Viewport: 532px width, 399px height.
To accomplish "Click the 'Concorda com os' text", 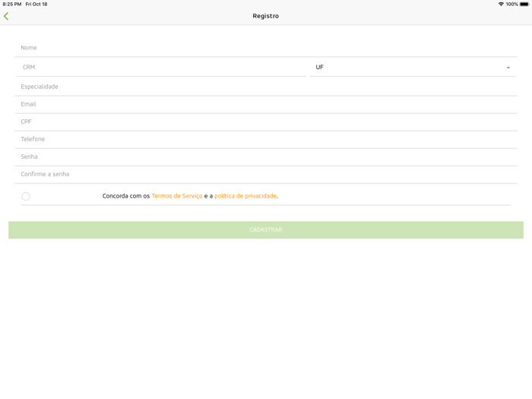I will (126, 196).
